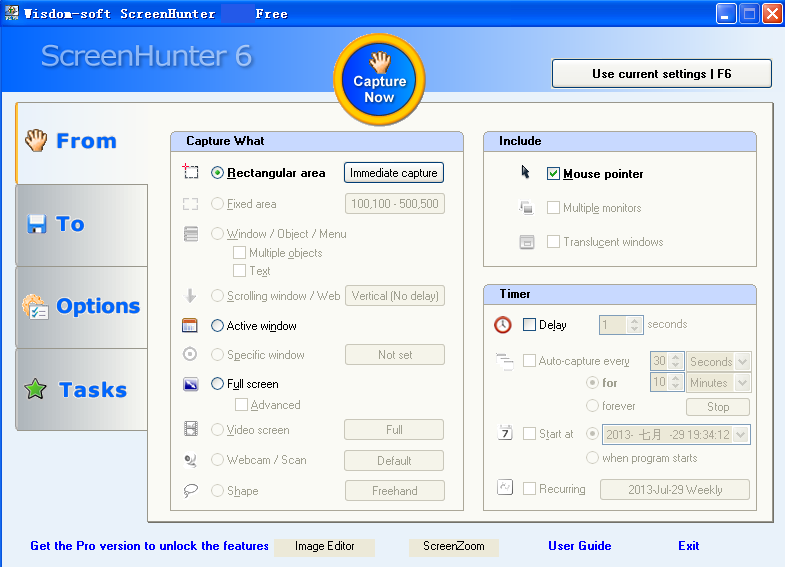
Task: Click the Rectangular area dashed-box icon
Action: click(x=191, y=172)
